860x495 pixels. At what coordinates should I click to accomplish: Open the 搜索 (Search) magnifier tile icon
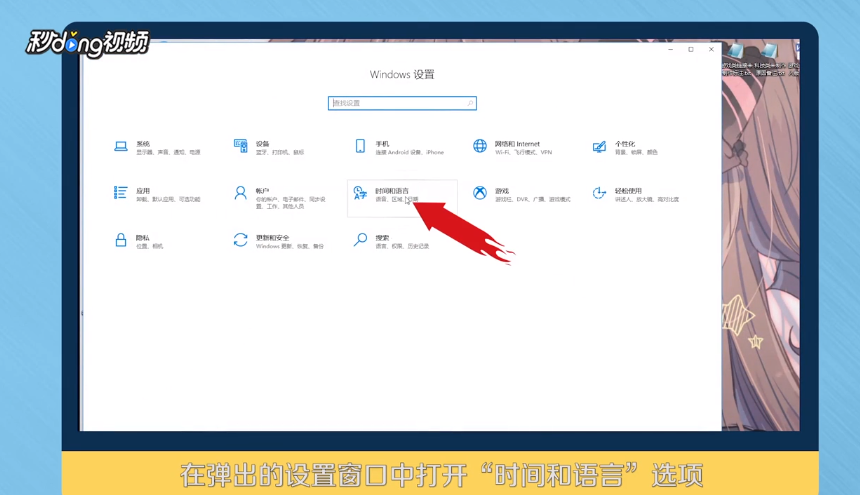[360, 240]
